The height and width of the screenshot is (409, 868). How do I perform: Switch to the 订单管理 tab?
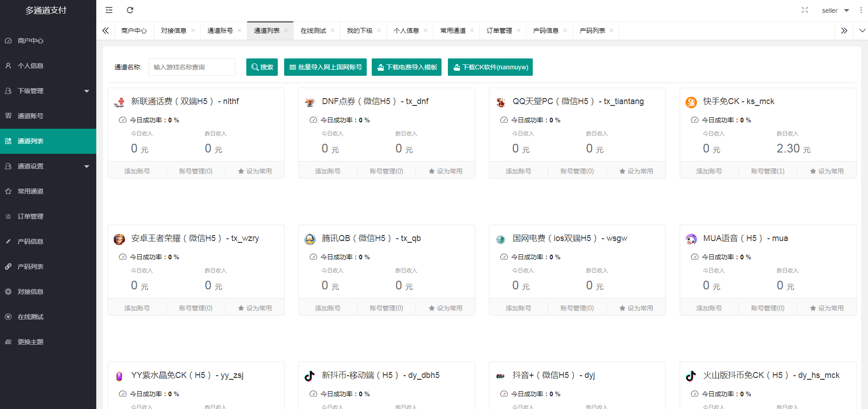pos(499,31)
